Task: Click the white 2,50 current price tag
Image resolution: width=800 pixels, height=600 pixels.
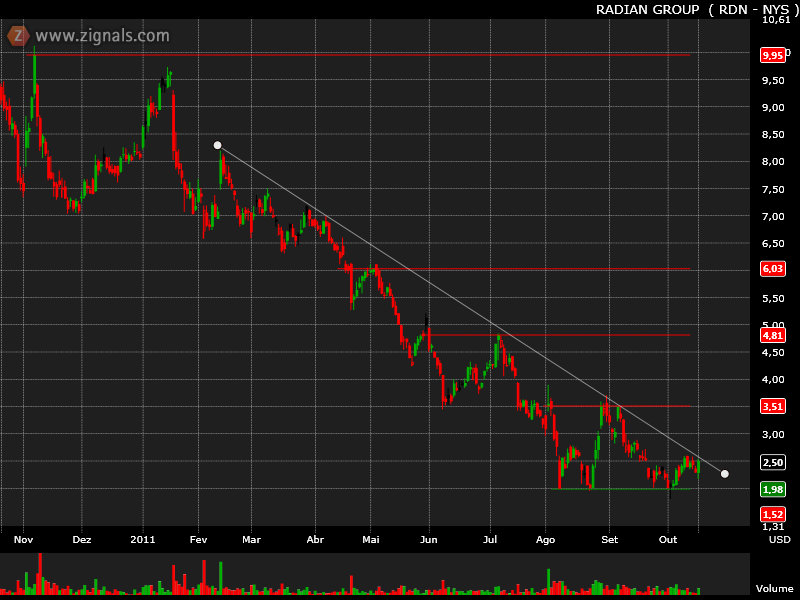Action: (772, 462)
